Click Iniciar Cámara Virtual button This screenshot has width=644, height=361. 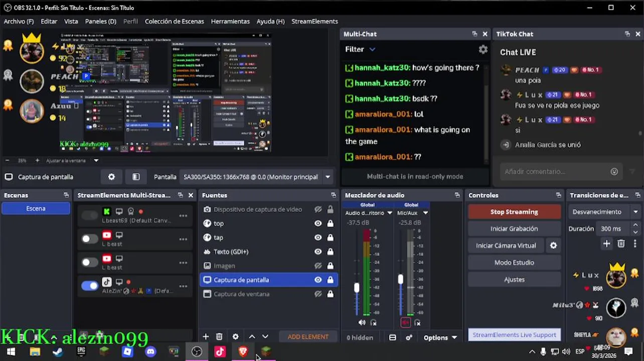click(506, 246)
